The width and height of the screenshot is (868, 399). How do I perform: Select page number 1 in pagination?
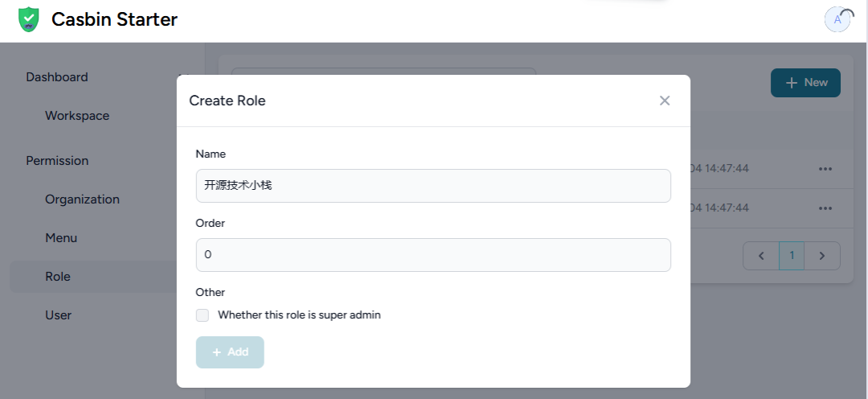pyautogui.click(x=792, y=256)
